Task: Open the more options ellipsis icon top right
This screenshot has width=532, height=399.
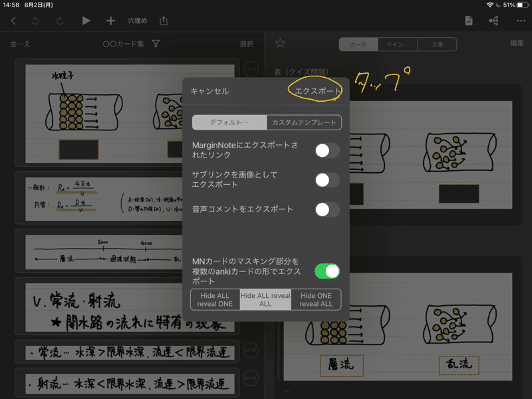Action: tap(522, 21)
